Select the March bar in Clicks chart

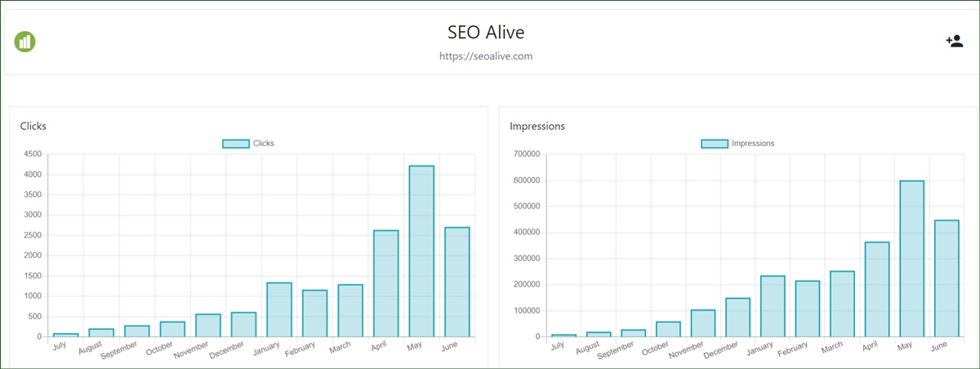click(x=350, y=310)
